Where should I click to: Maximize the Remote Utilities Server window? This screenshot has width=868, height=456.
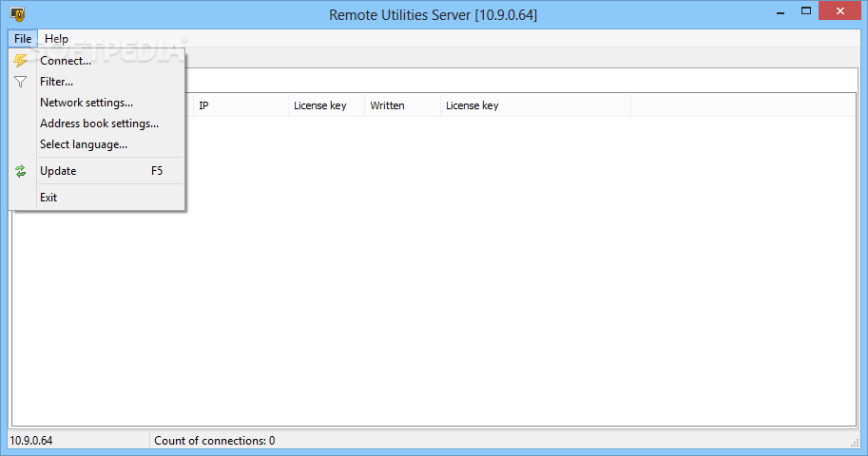pyautogui.click(x=806, y=11)
